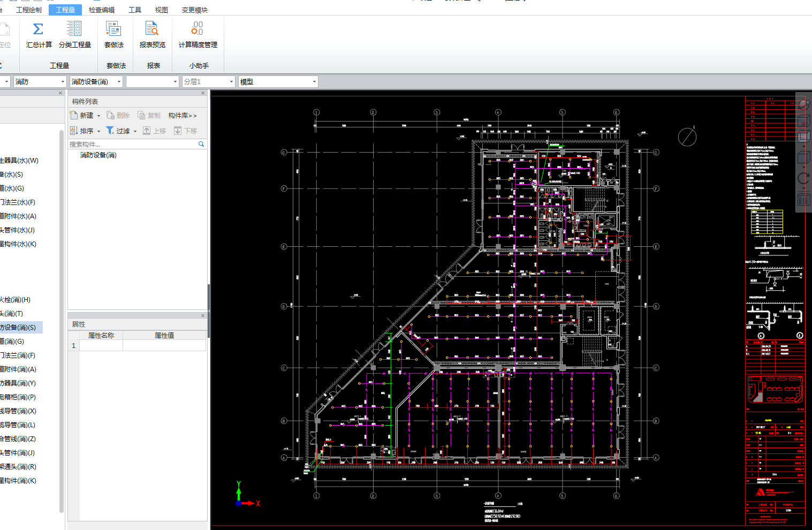This screenshot has height=530, width=812.
Task: Open the 工程绘制 ribbon tab
Action: [x=29, y=10]
